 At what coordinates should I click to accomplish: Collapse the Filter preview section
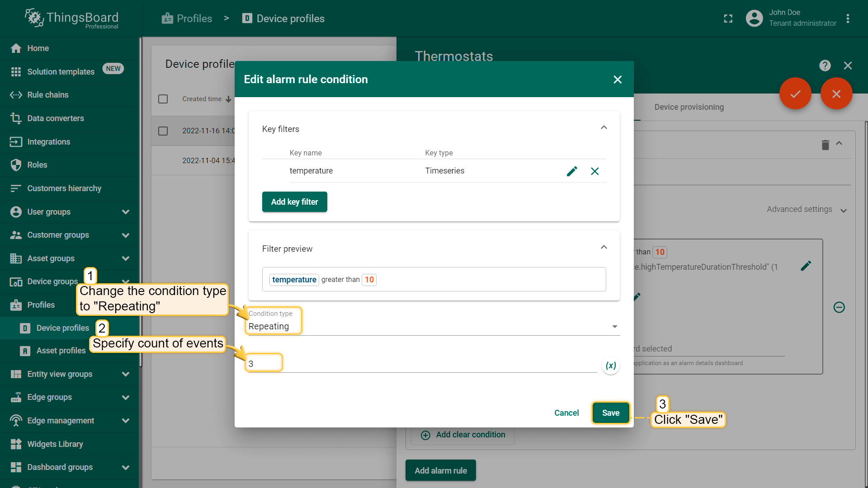tap(604, 247)
